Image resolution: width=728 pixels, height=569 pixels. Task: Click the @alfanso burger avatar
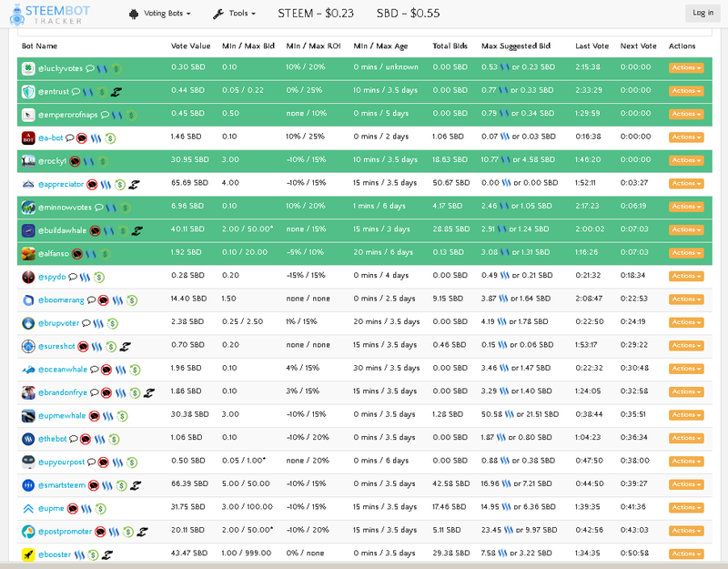pos(28,254)
